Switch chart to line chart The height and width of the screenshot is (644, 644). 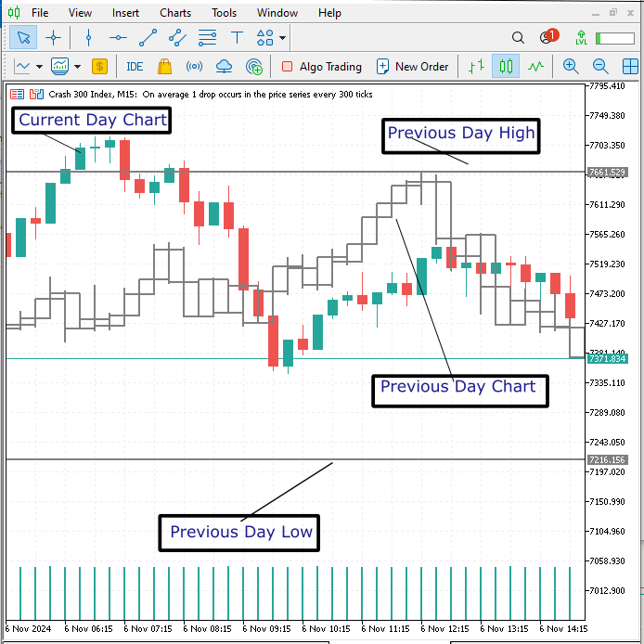[x=535, y=67]
